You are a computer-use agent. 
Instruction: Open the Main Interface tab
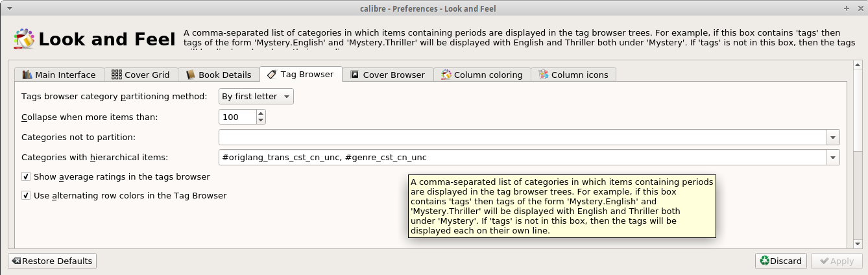coord(59,75)
